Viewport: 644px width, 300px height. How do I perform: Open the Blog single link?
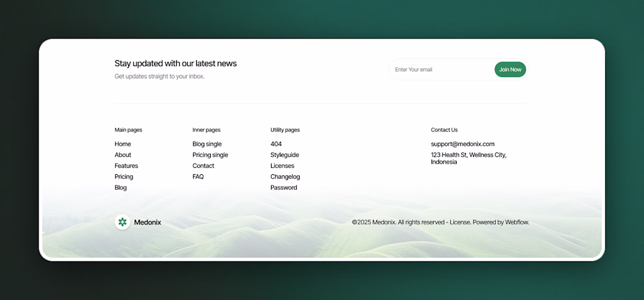coord(207,144)
